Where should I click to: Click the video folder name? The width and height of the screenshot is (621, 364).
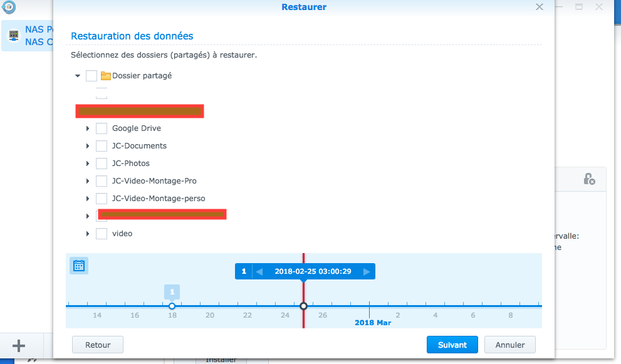point(122,234)
